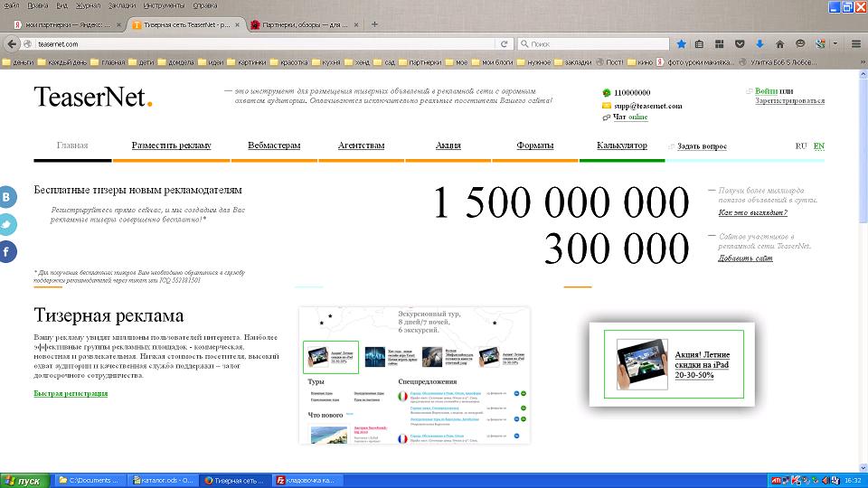Viewport: 868px width, 488px height.
Task: Open 'Акция' navigation item
Action: tap(448, 145)
